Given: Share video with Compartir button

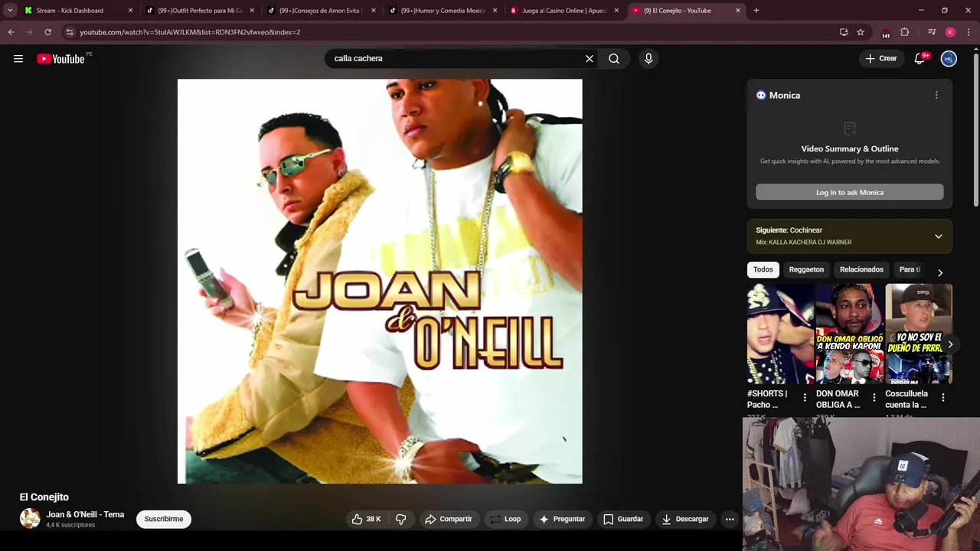Looking at the screenshot, I should (449, 520).
